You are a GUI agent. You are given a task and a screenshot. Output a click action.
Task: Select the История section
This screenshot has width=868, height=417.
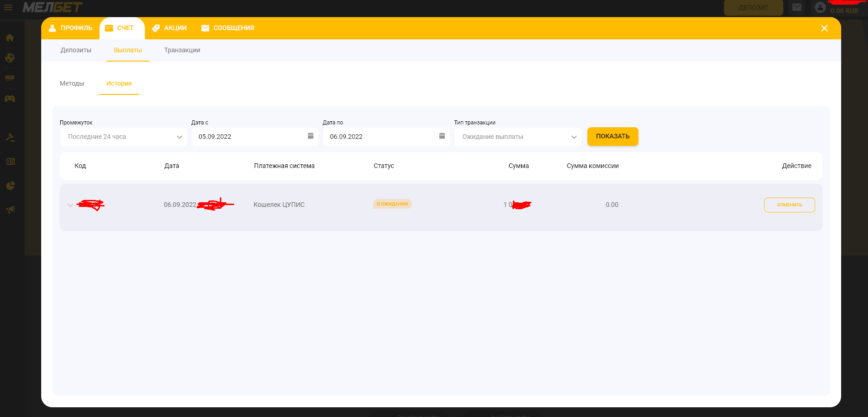pos(119,83)
